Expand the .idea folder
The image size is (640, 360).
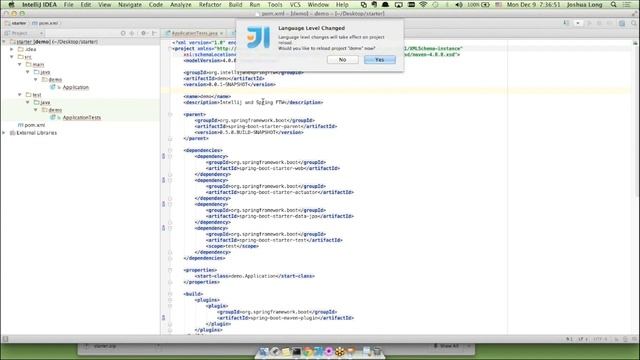[12, 49]
